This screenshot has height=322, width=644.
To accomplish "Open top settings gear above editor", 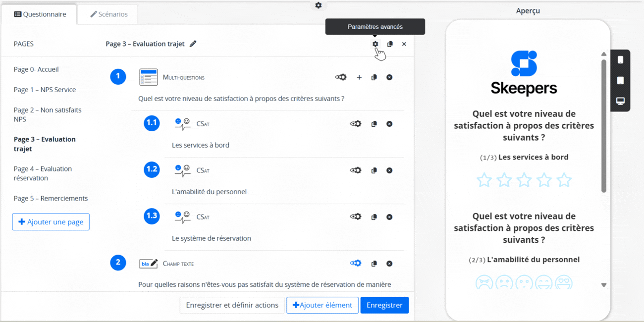I will pyautogui.click(x=319, y=5).
